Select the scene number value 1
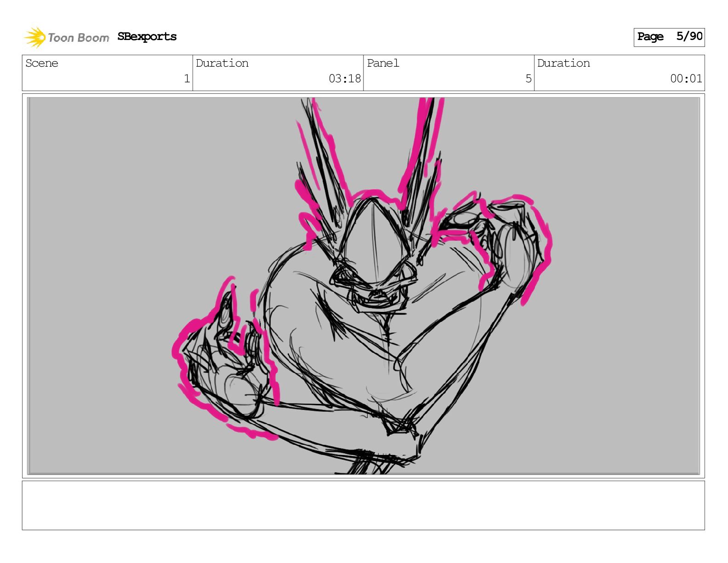The height and width of the screenshot is (563, 728). pyautogui.click(x=187, y=79)
